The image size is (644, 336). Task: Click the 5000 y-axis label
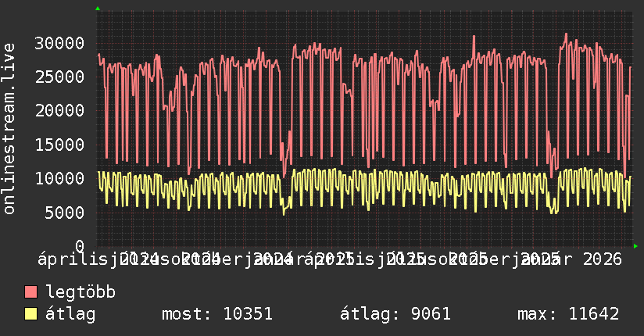[x=65, y=213]
